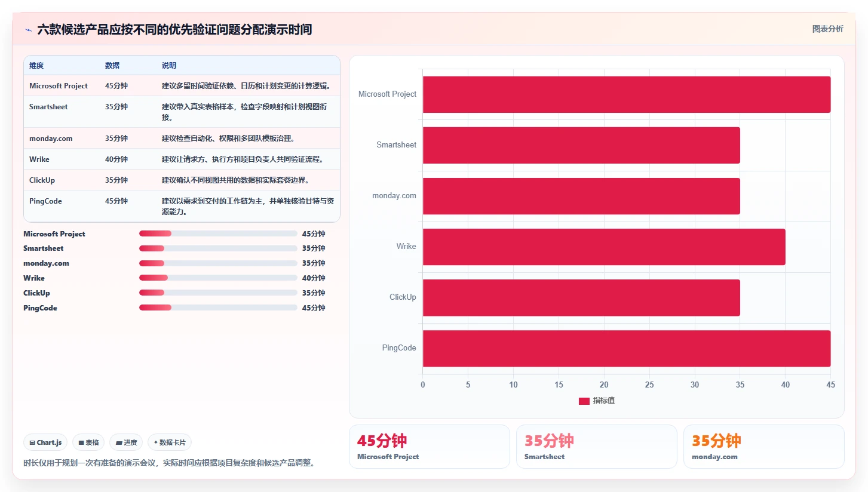Click the description starting 建议确认不同视图
This screenshot has height=492, width=868.
click(x=235, y=180)
